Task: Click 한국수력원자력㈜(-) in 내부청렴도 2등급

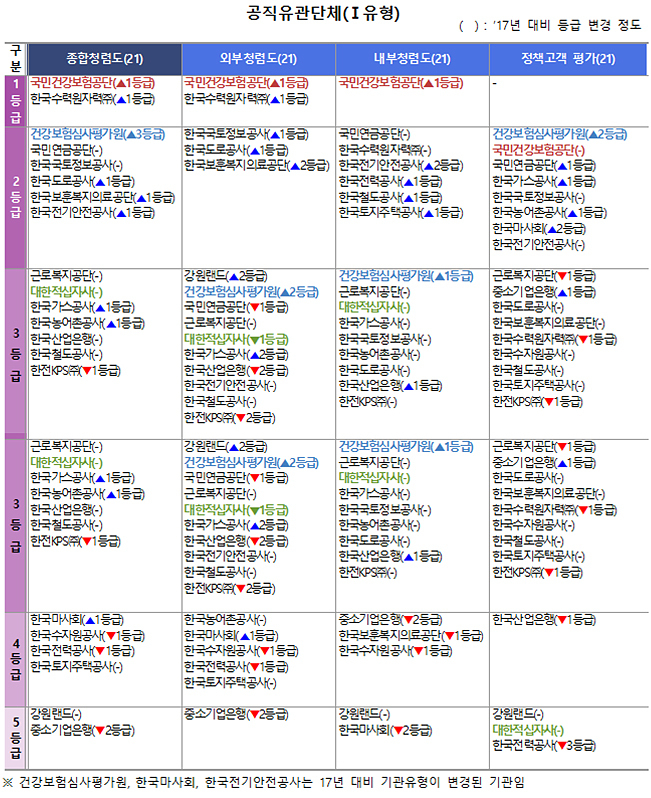Action: [x=385, y=150]
